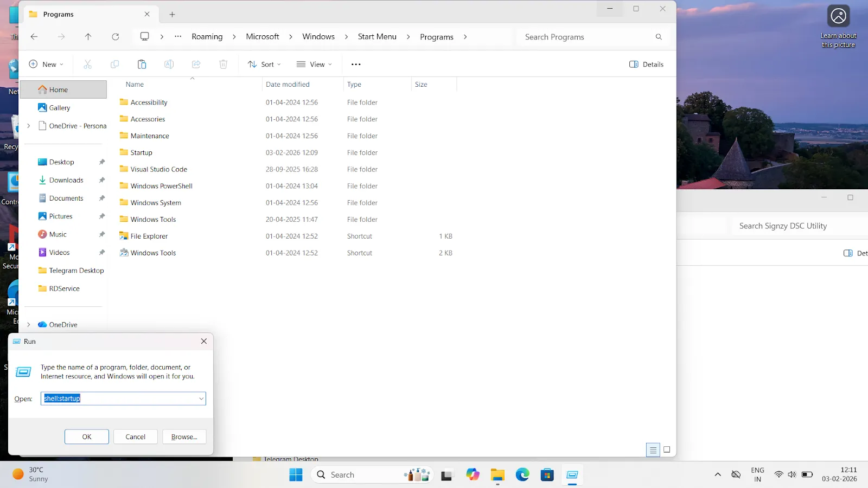Refresh the Programs folder view

tap(115, 37)
